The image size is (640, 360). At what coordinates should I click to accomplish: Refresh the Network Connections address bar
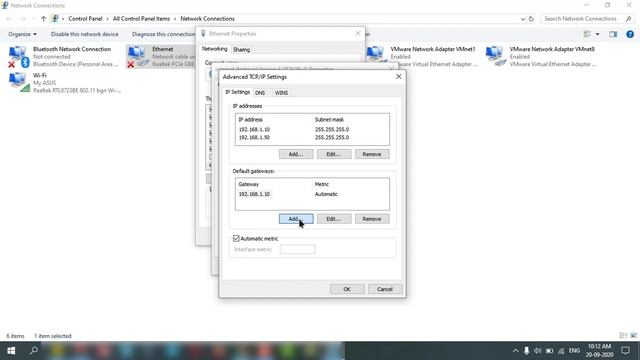tap(531, 19)
